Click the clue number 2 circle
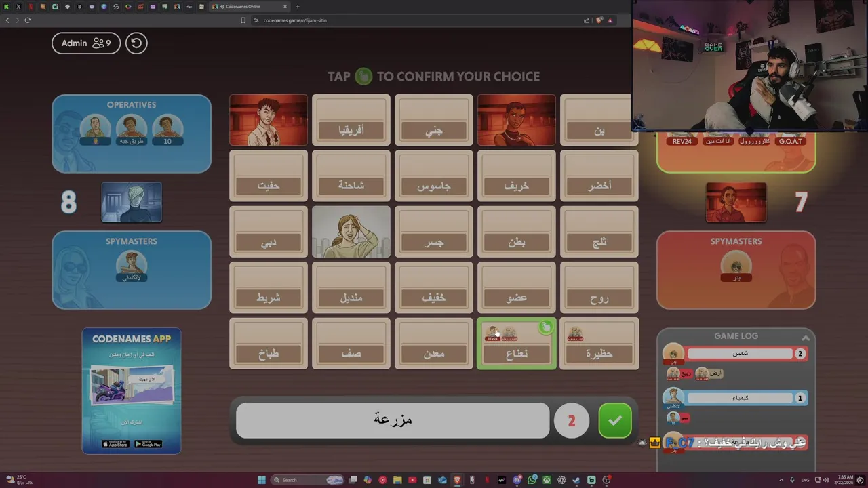The height and width of the screenshot is (488, 868). click(571, 421)
